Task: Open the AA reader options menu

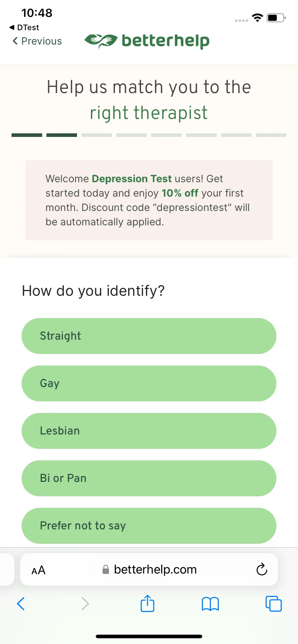Action: [39, 570]
